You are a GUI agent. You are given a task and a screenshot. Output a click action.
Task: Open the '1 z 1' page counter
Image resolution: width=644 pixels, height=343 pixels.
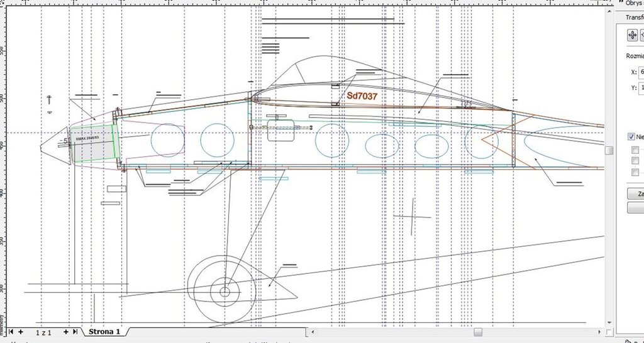pos(43,332)
